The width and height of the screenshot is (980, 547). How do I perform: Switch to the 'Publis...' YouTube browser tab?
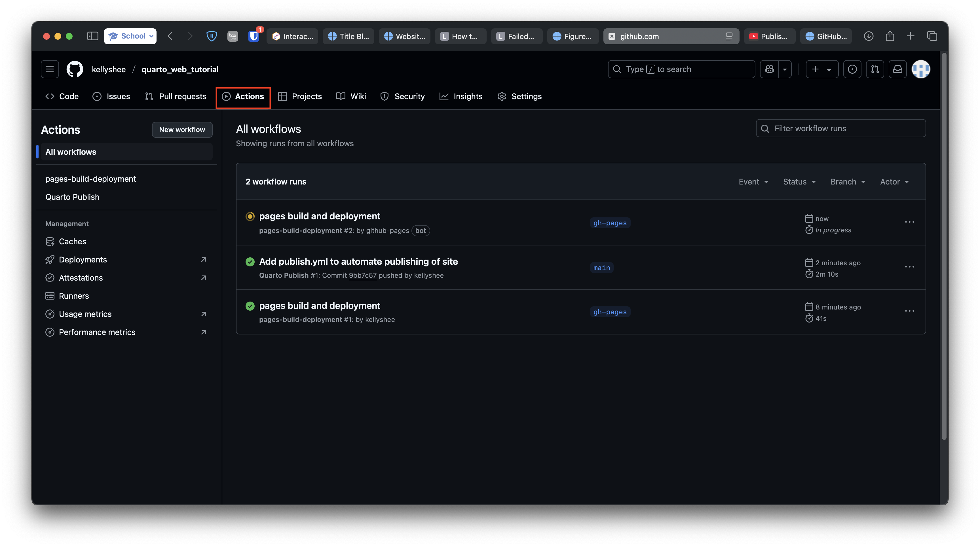[x=770, y=36]
